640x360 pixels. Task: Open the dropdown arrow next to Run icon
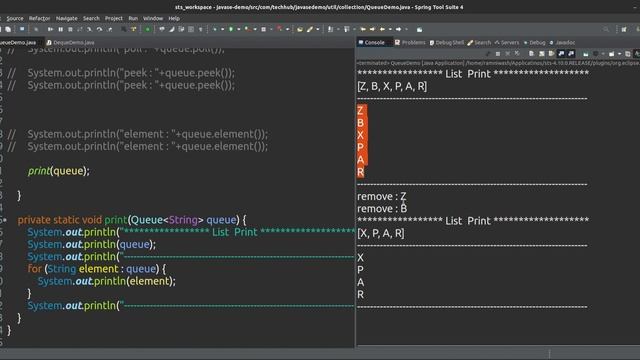pos(239,29)
